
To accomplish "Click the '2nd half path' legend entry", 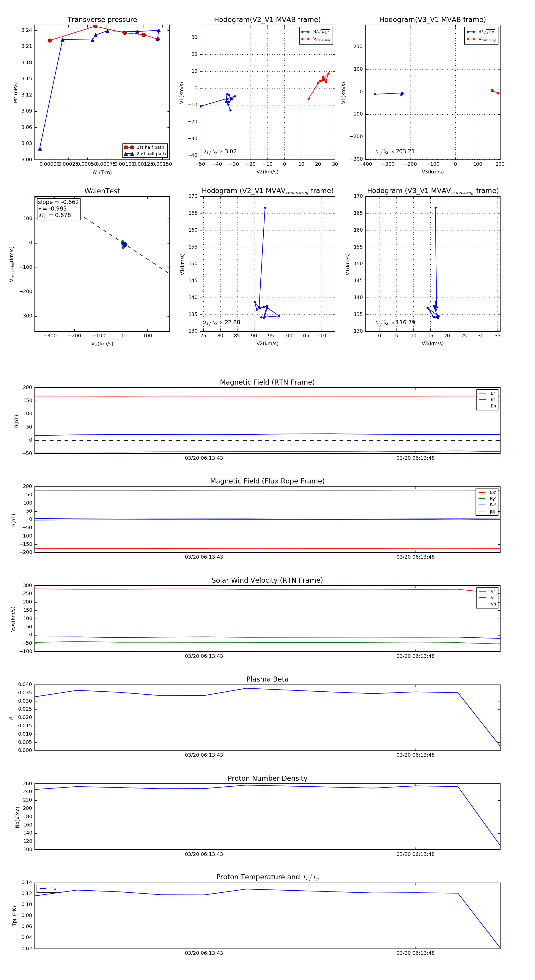I will (x=145, y=154).
